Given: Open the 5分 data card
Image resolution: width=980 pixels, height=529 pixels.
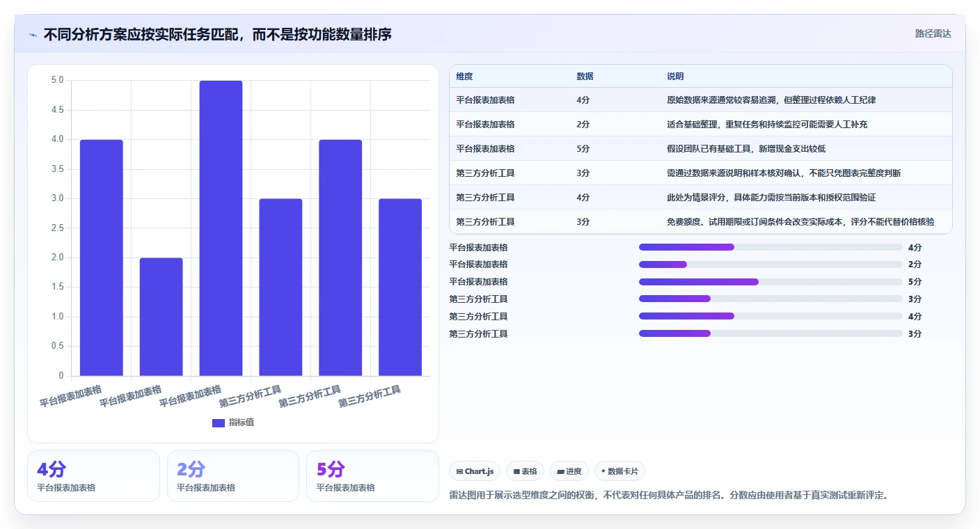Looking at the screenshot, I should coord(372,476).
